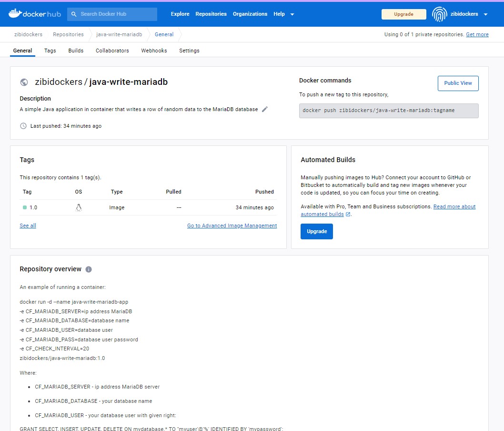This screenshot has height=431, width=504.
Task: Click the clock icon beside Last pushed
Action: (x=23, y=126)
